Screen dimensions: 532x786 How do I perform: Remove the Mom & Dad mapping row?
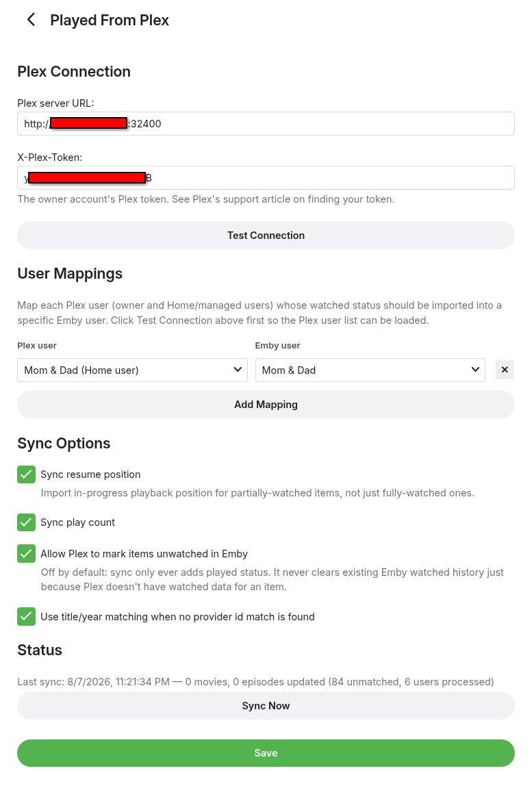[505, 370]
